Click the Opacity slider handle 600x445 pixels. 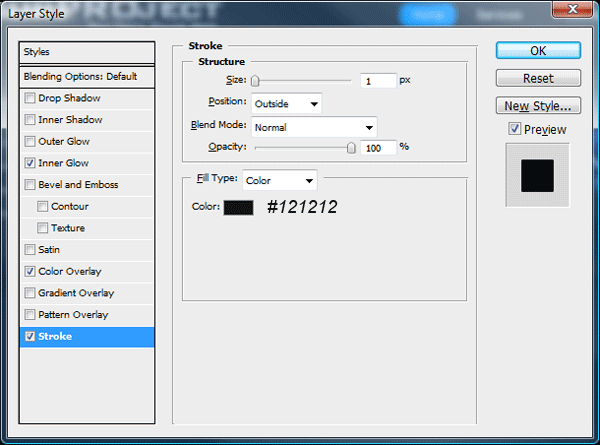tap(351, 148)
